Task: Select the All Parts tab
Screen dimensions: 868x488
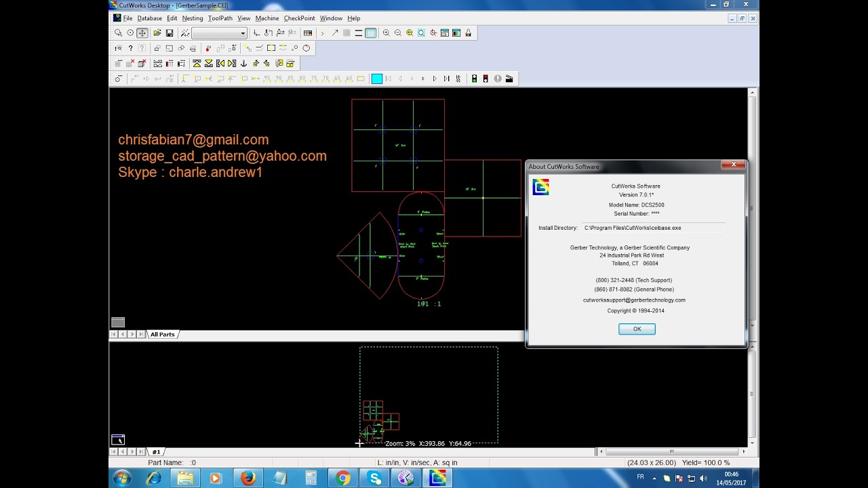Action: (163, 334)
